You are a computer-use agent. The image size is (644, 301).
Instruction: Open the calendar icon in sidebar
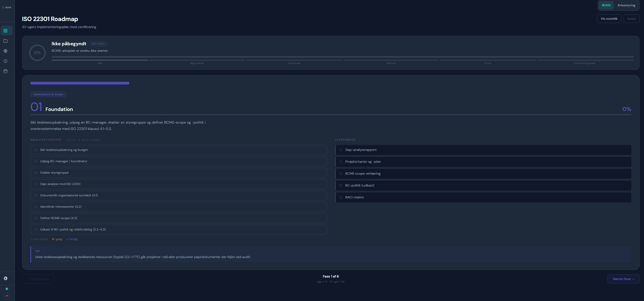coord(6,71)
